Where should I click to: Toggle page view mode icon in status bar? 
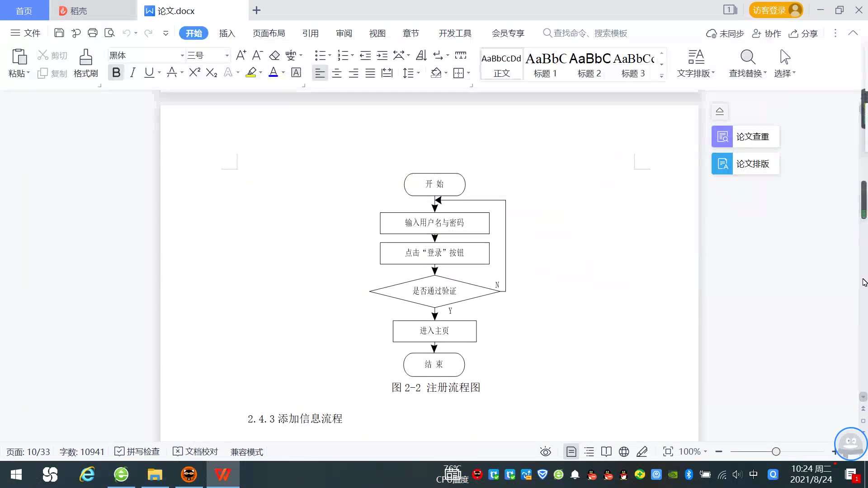click(571, 451)
